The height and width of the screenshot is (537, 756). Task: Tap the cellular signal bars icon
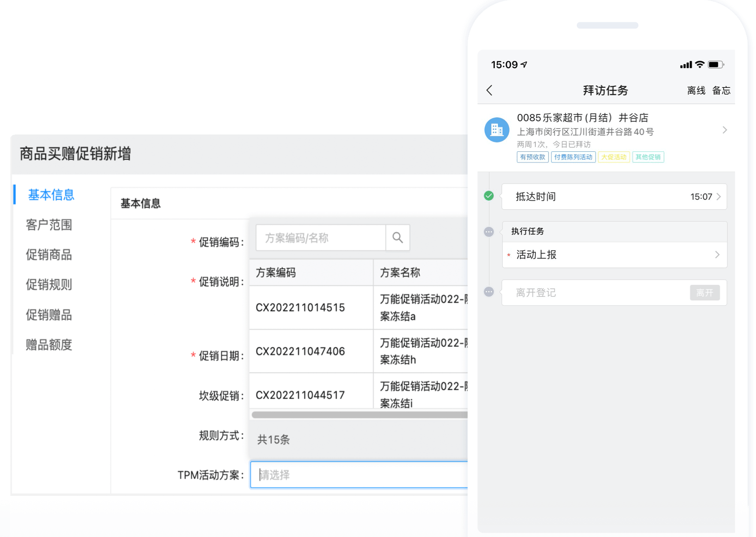point(686,65)
